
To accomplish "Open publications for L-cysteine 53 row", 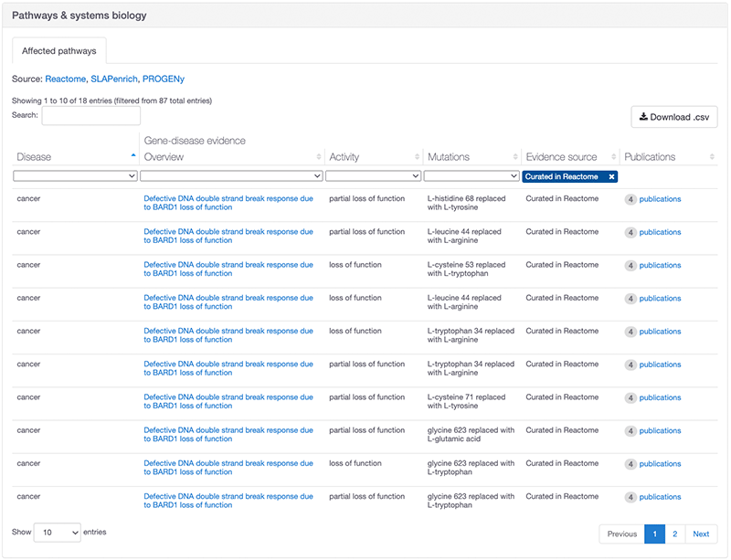I will click(660, 265).
